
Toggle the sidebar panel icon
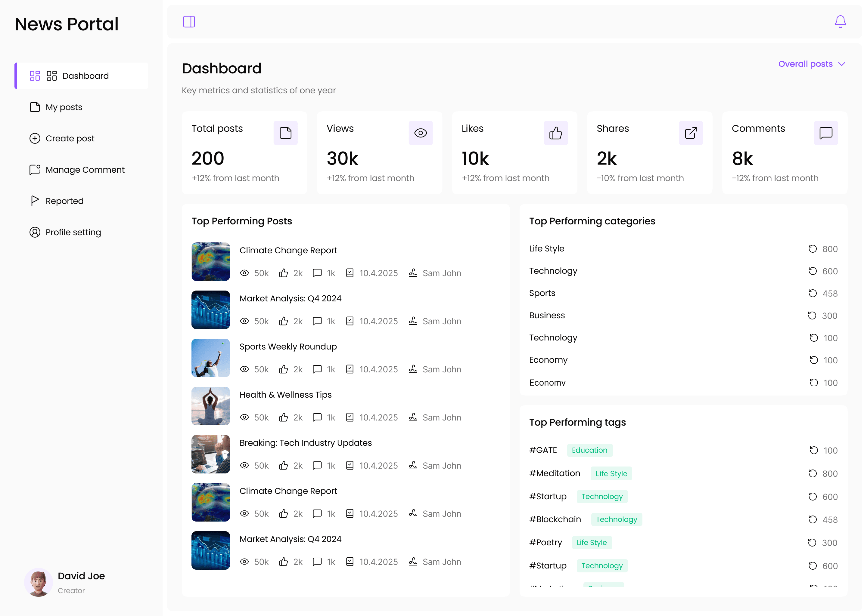189,22
